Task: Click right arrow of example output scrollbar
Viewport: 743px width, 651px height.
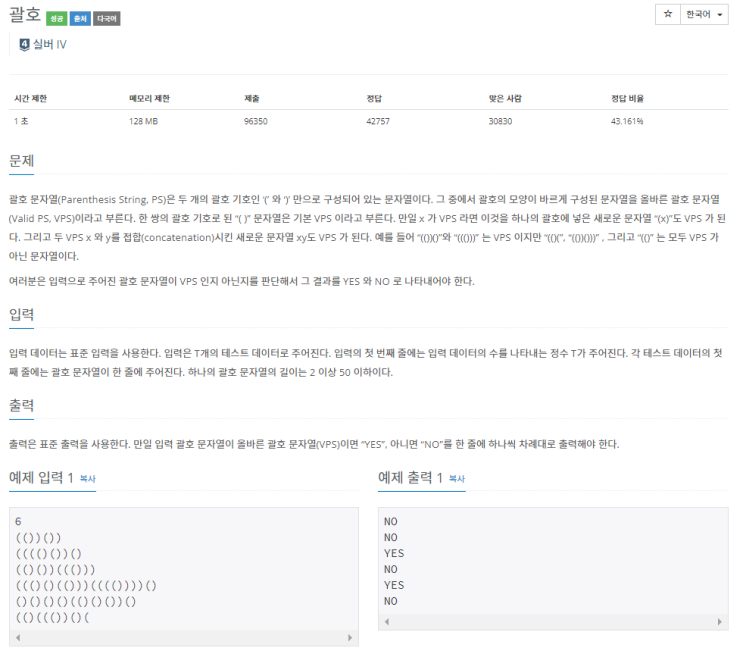Action: [x=720, y=622]
